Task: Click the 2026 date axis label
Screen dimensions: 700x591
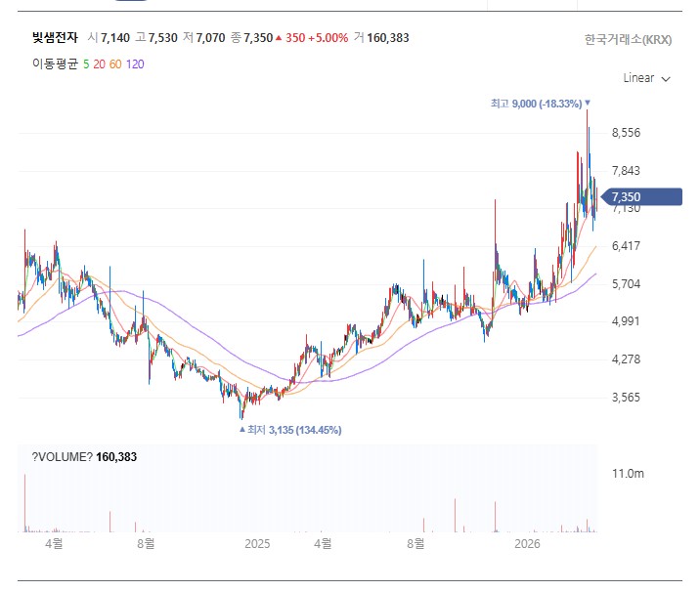Action: pos(527,544)
